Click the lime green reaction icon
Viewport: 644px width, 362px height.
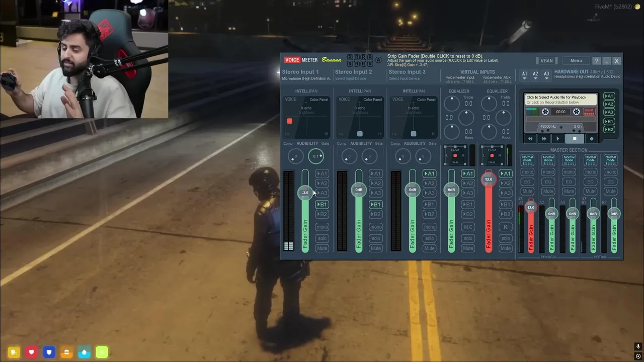click(102, 352)
